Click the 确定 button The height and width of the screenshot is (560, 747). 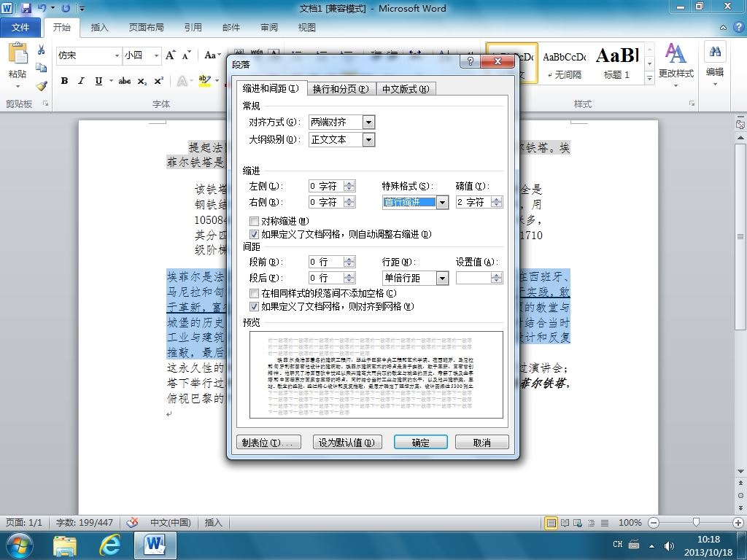click(x=421, y=443)
